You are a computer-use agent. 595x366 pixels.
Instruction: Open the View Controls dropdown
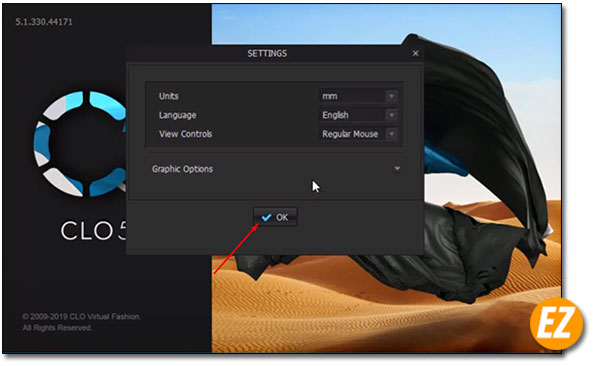tap(358, 134)
